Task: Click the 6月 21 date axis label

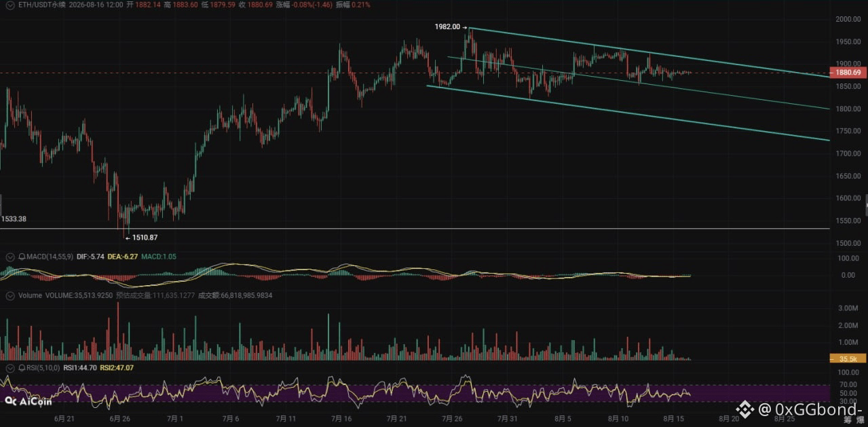Action: point(65,419)
